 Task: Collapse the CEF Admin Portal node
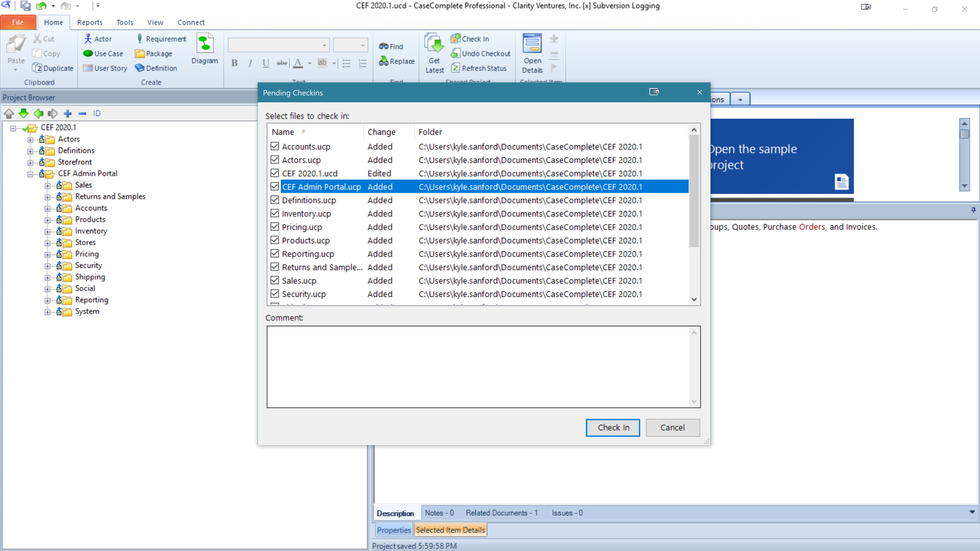tap(30, 174)
